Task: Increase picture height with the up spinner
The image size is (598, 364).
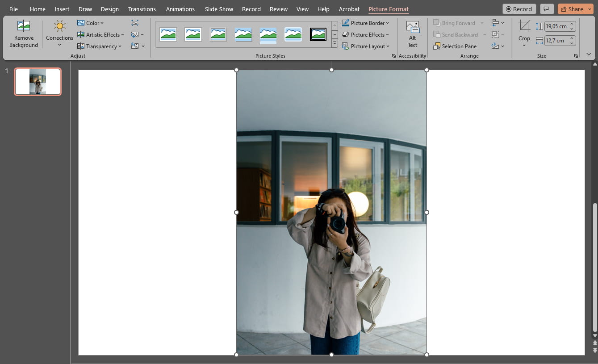Action: click(572, 24)
